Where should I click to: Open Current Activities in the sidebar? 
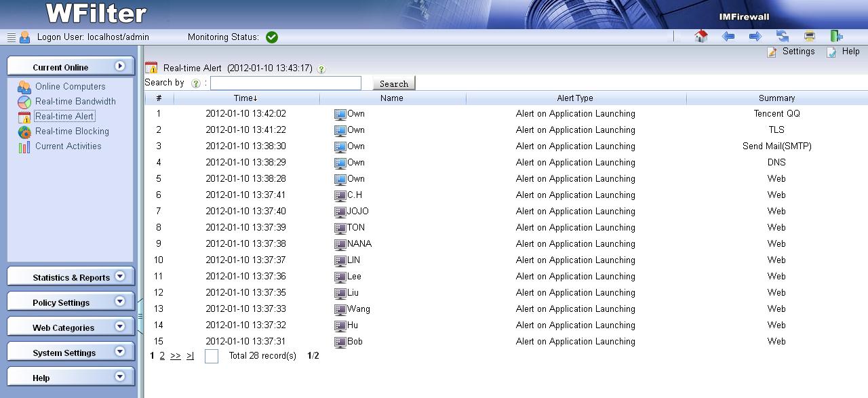68,146
